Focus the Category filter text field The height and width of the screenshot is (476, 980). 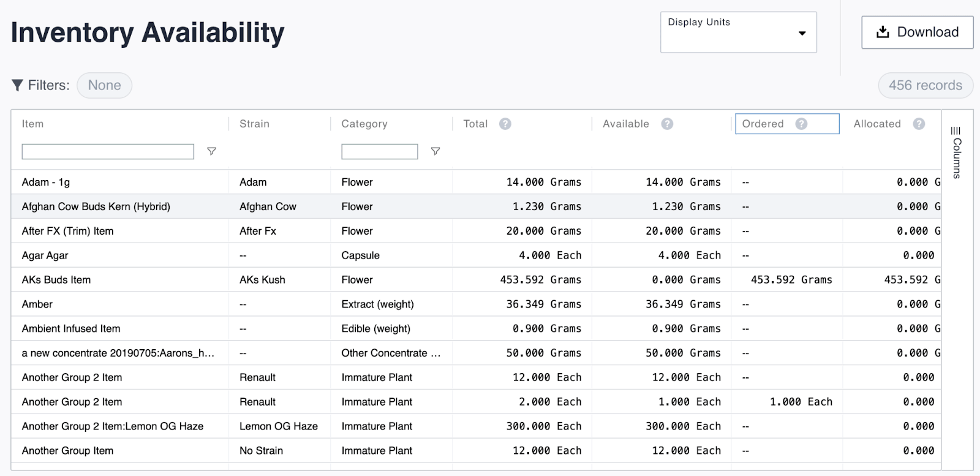point(379,151)
